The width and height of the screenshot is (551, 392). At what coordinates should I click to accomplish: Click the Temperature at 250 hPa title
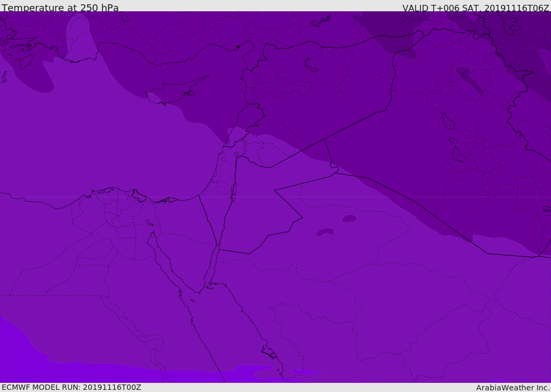[x=60, y=8]
